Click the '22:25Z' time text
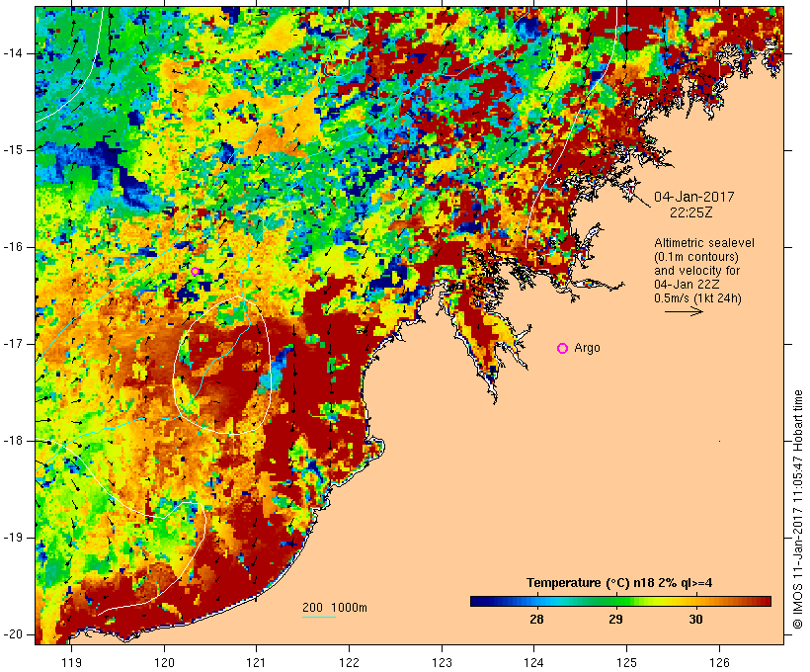Image resolution: width=810 pixels, height=672 pixels. coord(691,212)
